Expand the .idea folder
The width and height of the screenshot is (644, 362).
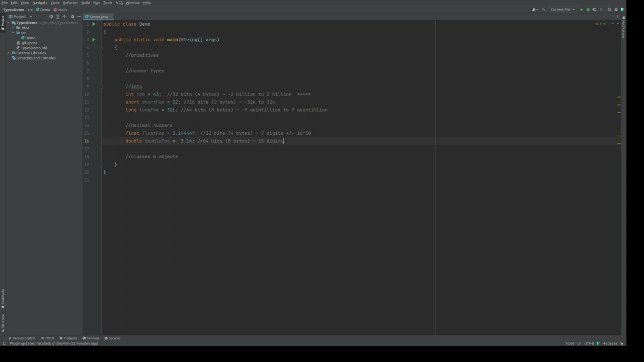(13, 28)
